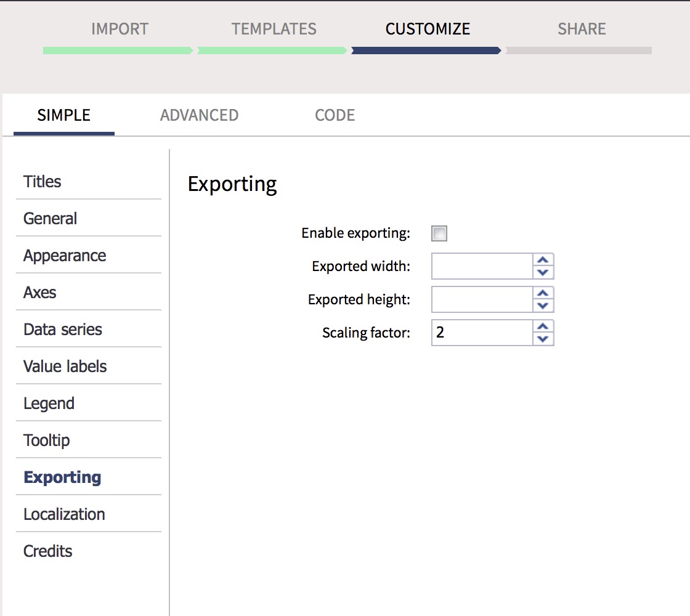This screenshot has height=616, width=690.
Task: Decrease Exported width with down arrow
Action: 543,272
